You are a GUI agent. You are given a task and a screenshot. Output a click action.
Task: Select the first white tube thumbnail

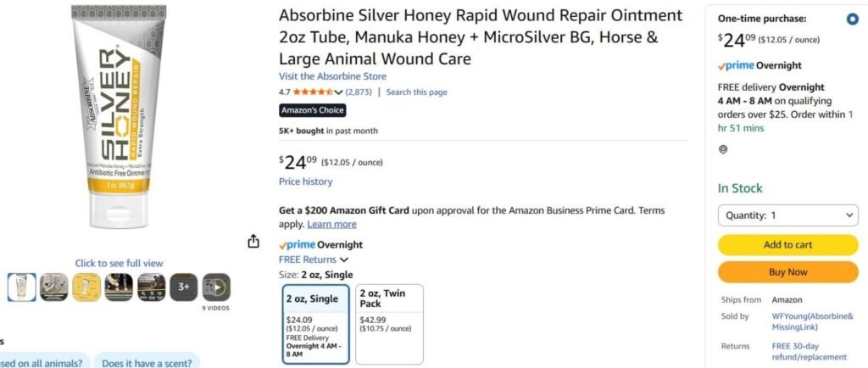click(x=22, y=287)
